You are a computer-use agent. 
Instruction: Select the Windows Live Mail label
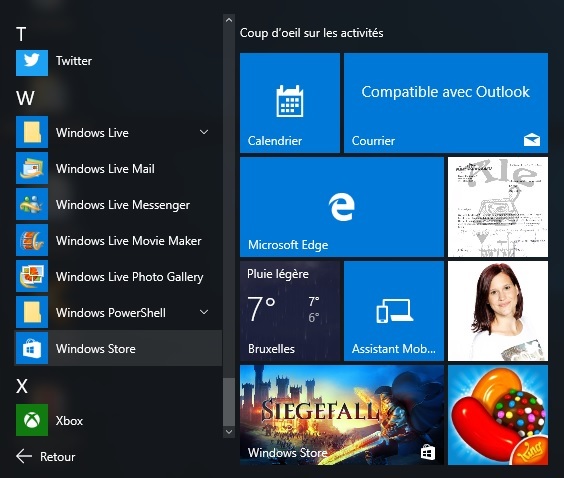coord(105,169)
